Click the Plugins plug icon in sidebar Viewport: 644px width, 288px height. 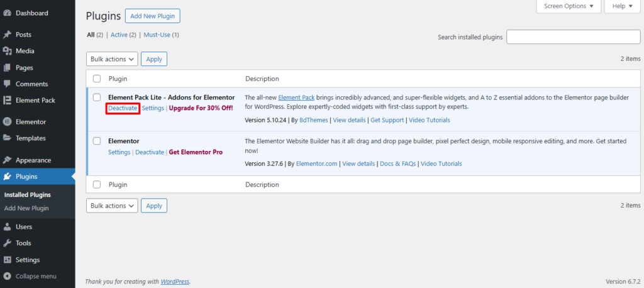coord(7,177)
